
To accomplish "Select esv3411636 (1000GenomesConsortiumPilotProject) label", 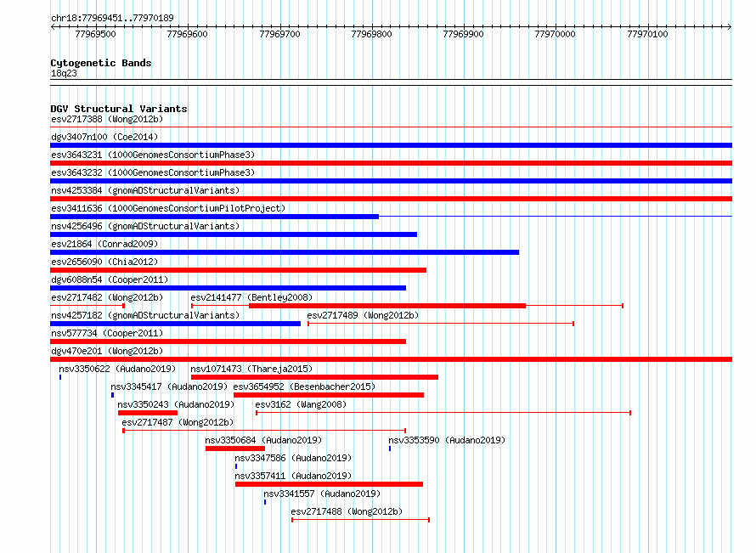I will (x=168, y=208).
